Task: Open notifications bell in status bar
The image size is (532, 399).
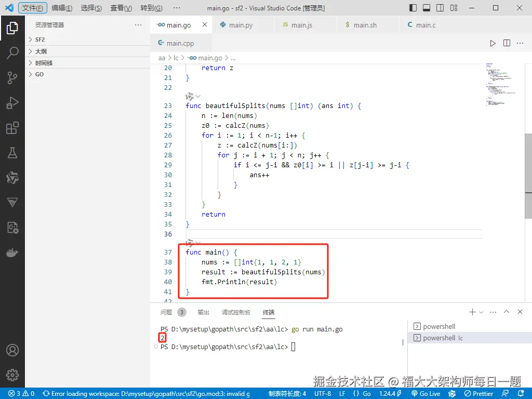Action: 522,394
